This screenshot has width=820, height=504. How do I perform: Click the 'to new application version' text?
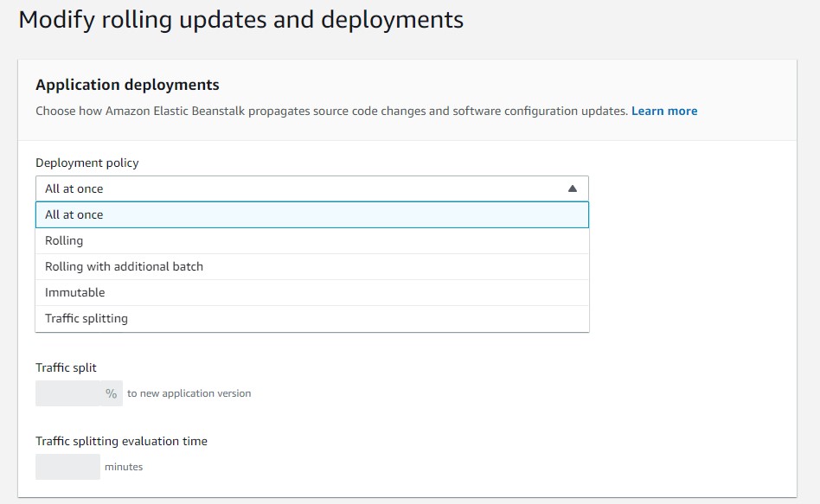[x=189, y=393]
